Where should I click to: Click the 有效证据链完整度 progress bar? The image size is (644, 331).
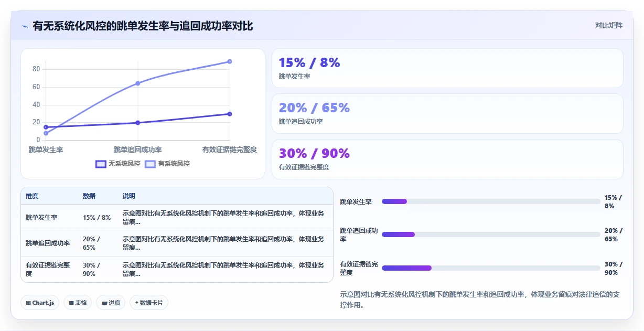click(491, 268)
